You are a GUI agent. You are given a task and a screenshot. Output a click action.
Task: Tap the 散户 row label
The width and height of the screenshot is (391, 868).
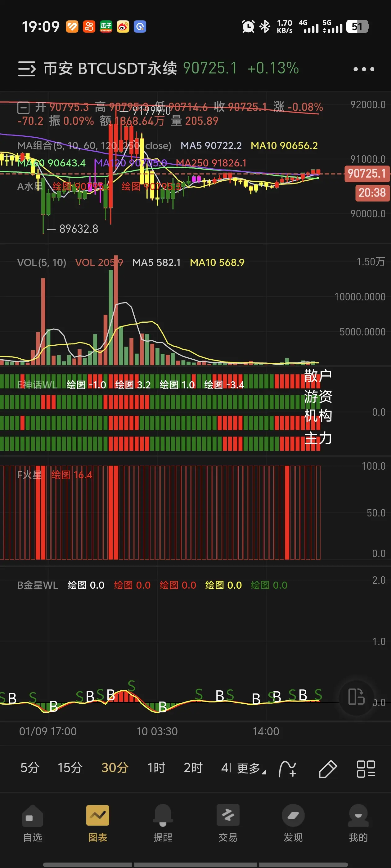pos(318,375)
